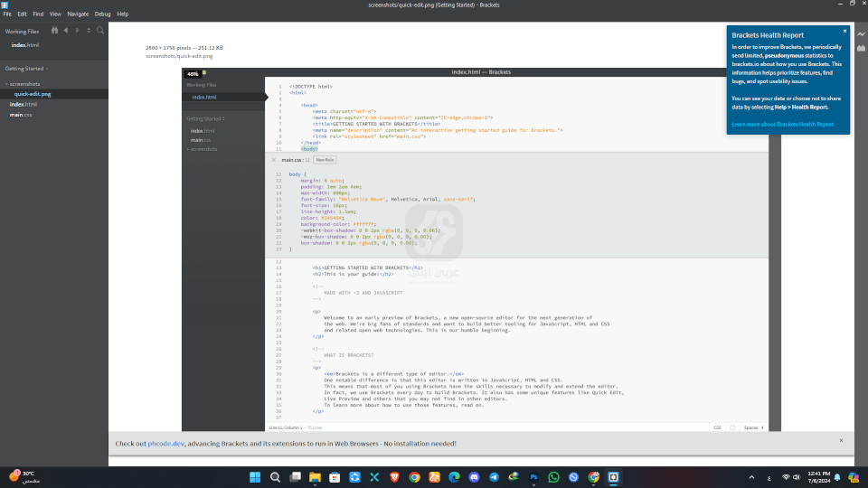Open Live Preview lightning bolt icon
This screenshot has height=488, width=868.
pyautogui.click(x=860, y=34)
